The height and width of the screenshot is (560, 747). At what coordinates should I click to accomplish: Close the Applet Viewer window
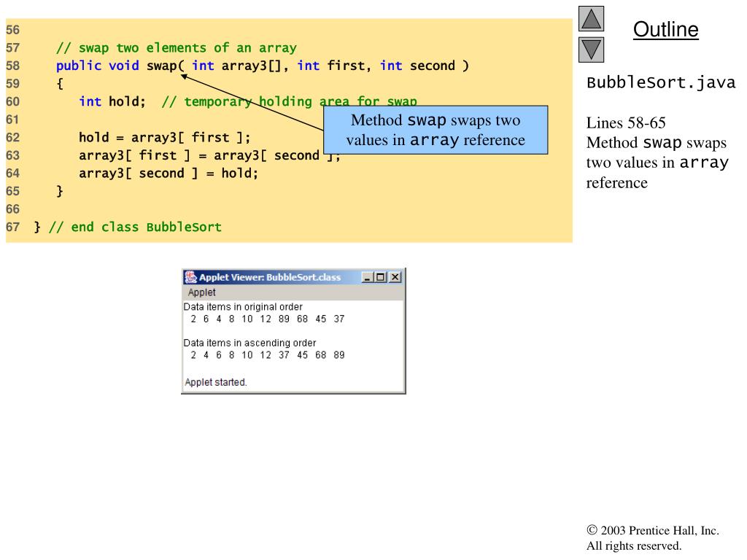click(395, 277)
